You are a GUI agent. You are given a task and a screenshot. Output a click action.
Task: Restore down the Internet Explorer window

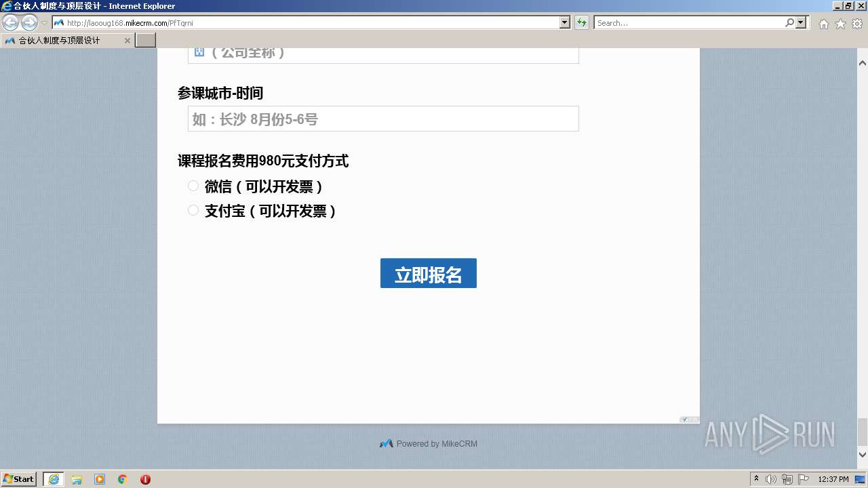(x=848, y=5)
